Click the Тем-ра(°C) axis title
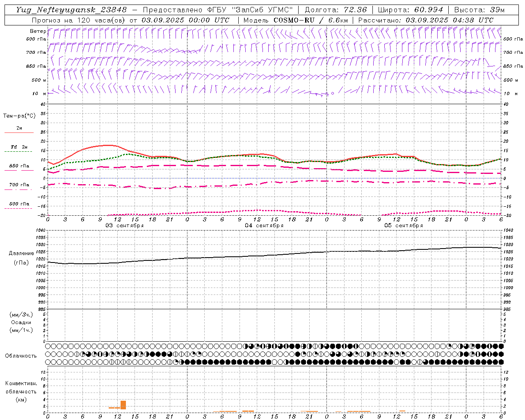This screenshot has width=525, height=420. [x=19, y=116]
